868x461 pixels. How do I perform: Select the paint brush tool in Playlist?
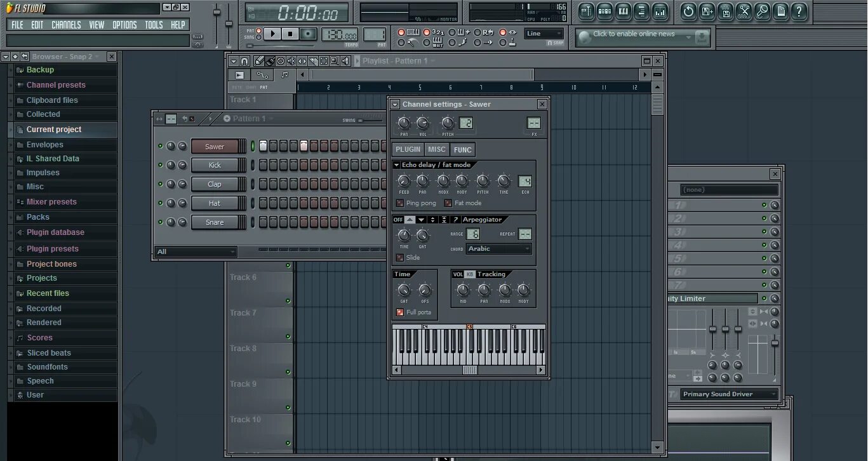[x=270, y=61]
